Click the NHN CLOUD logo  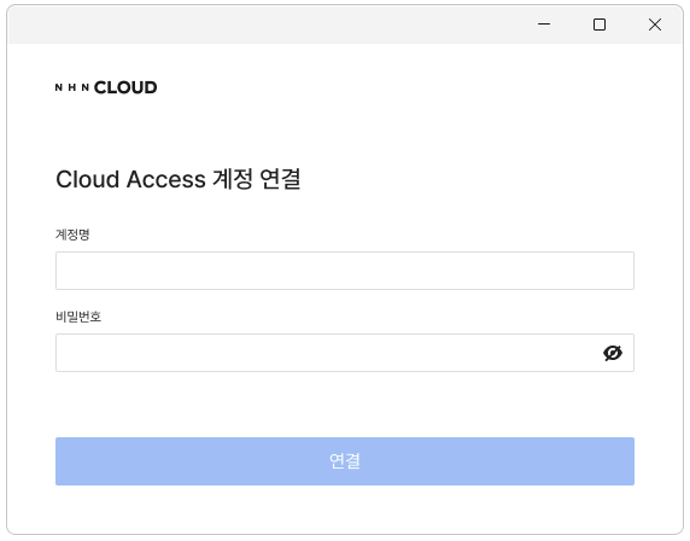coord(106,87)
